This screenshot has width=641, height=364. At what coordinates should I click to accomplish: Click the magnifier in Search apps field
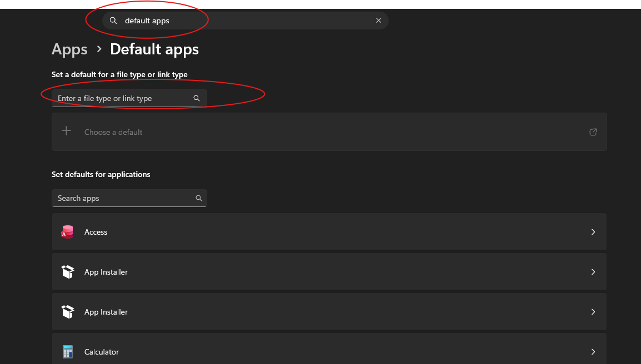[199, 198]
